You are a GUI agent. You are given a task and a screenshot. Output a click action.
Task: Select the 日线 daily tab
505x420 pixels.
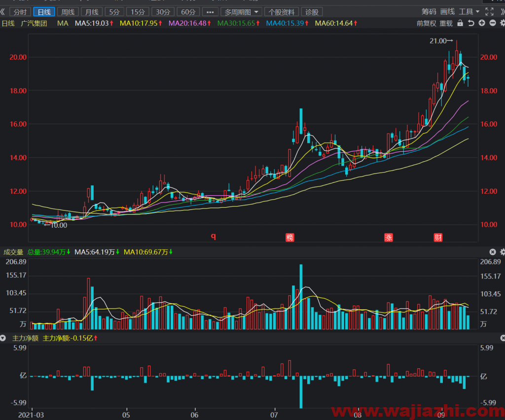pyautogui.click(x=44, y=12)
